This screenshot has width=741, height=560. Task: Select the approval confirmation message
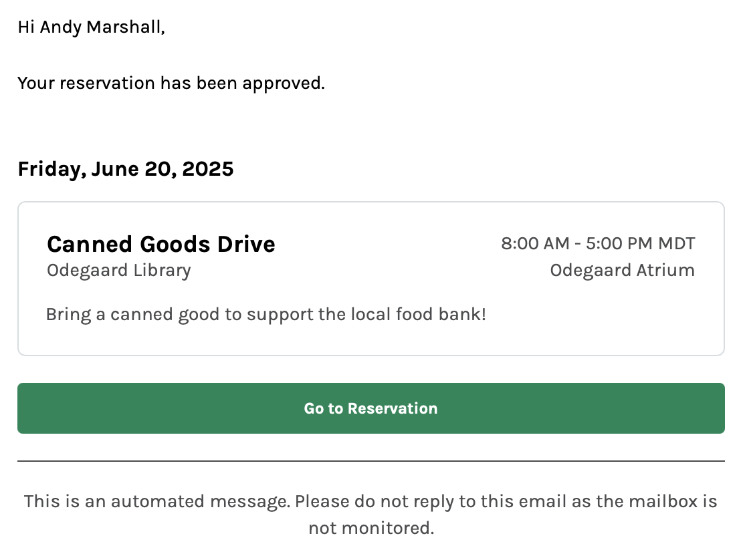coord(171,83)
